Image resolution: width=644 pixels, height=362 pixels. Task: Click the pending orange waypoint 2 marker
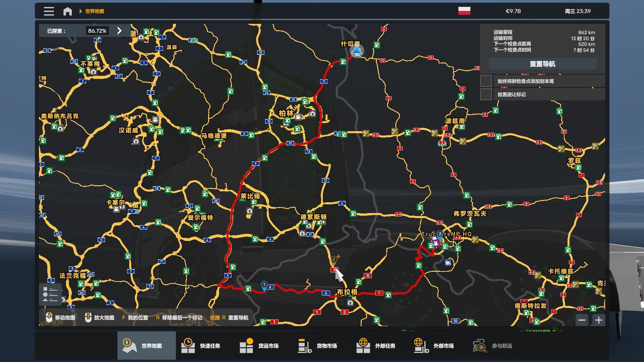[x=334, y=260]
